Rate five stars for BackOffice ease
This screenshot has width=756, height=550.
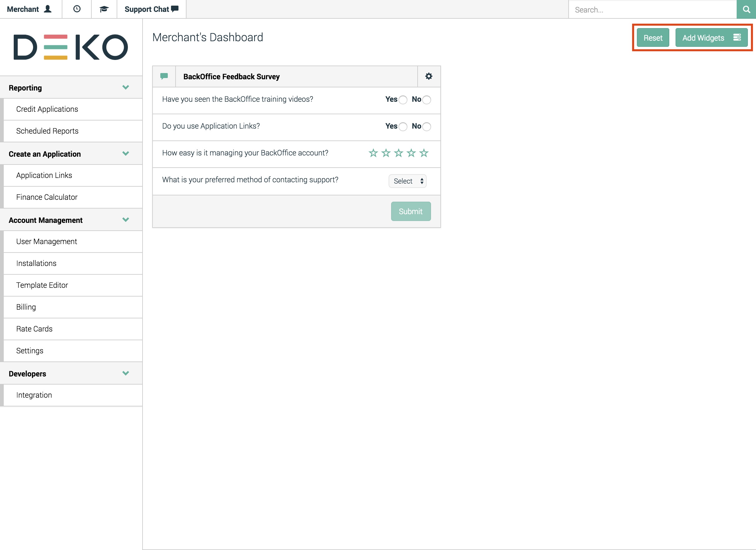pyautogui.click(x=424, y=153)
